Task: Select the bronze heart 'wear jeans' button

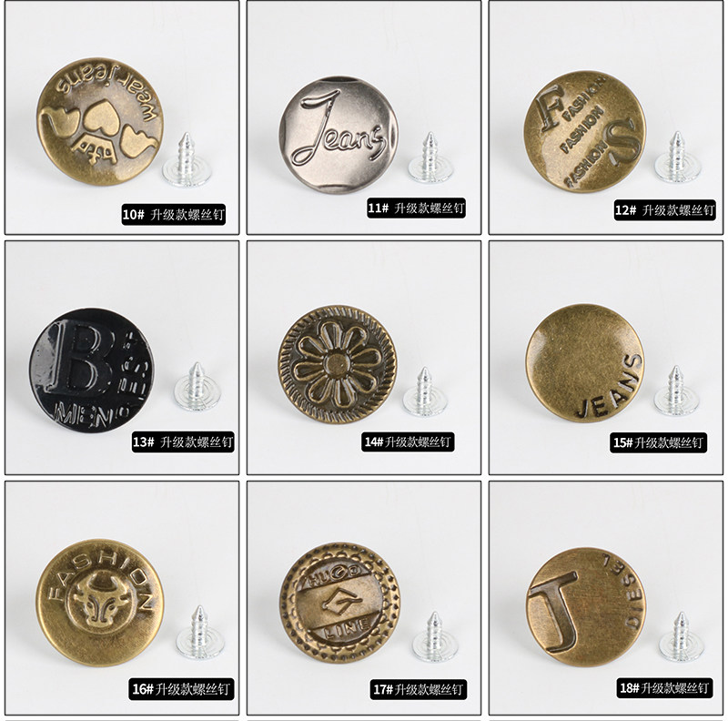Action: (100, 122)
